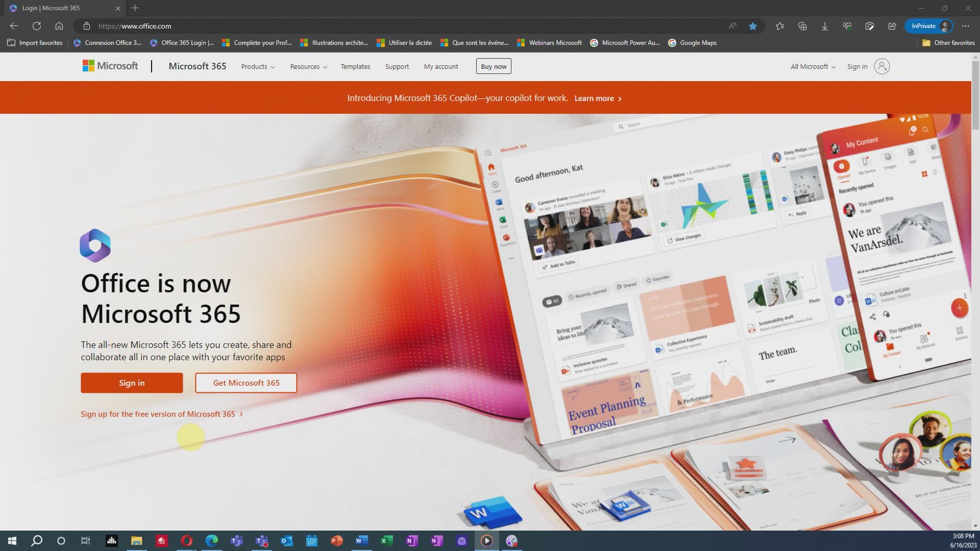Screen dimensions: 980x551
Task: Expand the Resources menu
Action: click(x=309, y=67)
